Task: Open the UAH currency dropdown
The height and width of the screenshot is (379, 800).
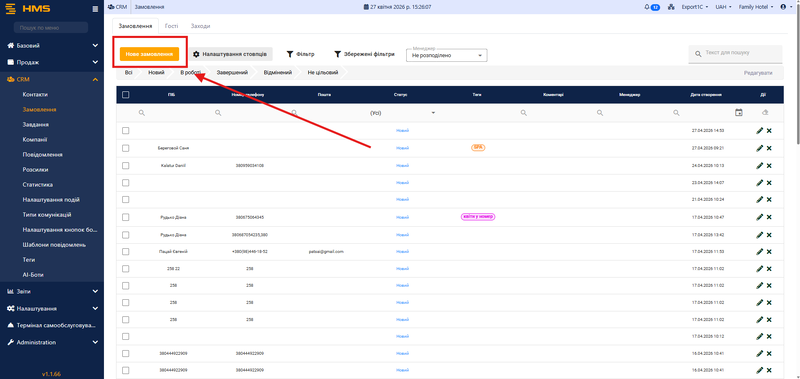Action: pyautogui.click(x=723, y=7)
